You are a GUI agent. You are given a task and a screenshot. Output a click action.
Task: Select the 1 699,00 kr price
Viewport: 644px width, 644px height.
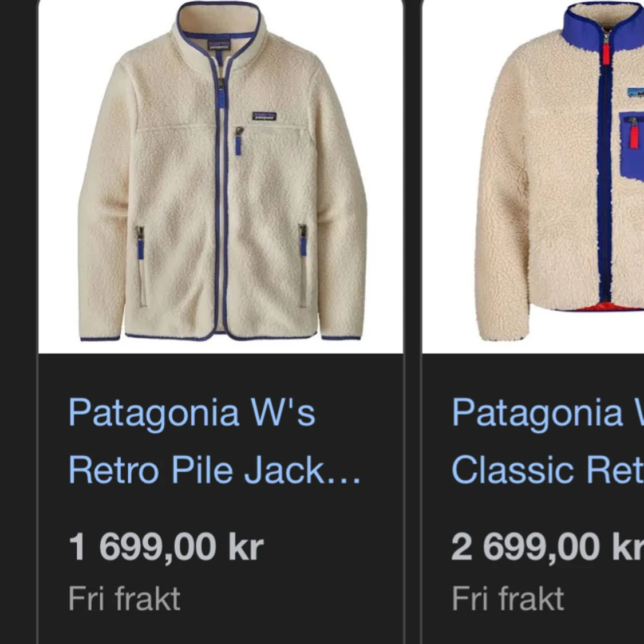(x=166, y=547)
